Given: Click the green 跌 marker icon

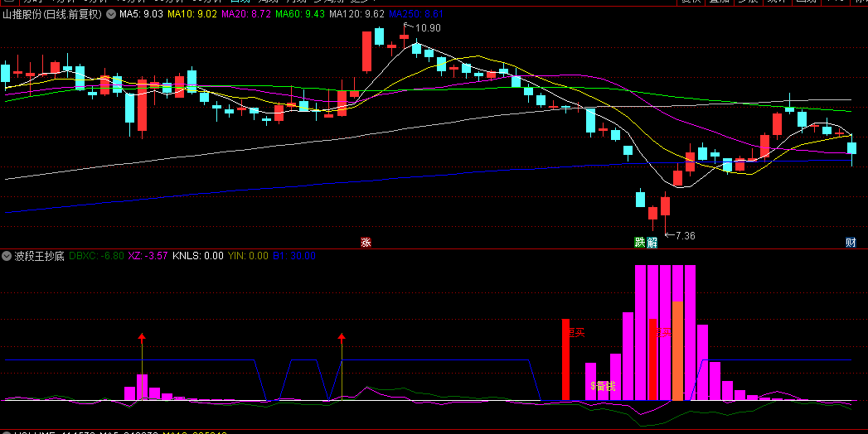Looking at the screenshot, I should 639,242.
